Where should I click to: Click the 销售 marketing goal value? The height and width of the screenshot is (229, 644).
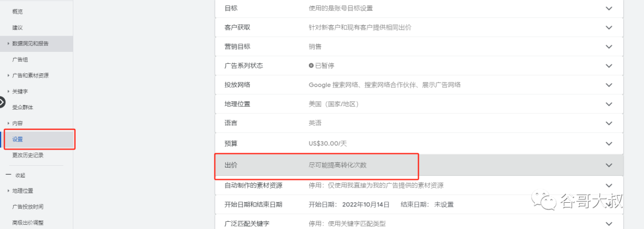point(315,47)
